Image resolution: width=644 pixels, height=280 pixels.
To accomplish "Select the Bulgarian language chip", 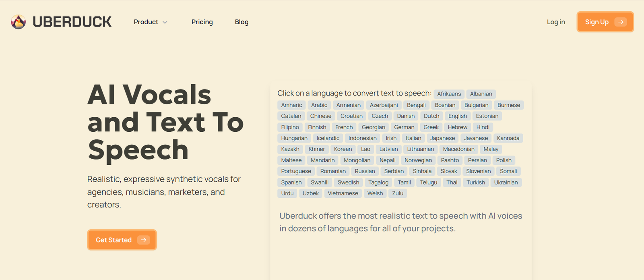I will [x=476, y=105].
